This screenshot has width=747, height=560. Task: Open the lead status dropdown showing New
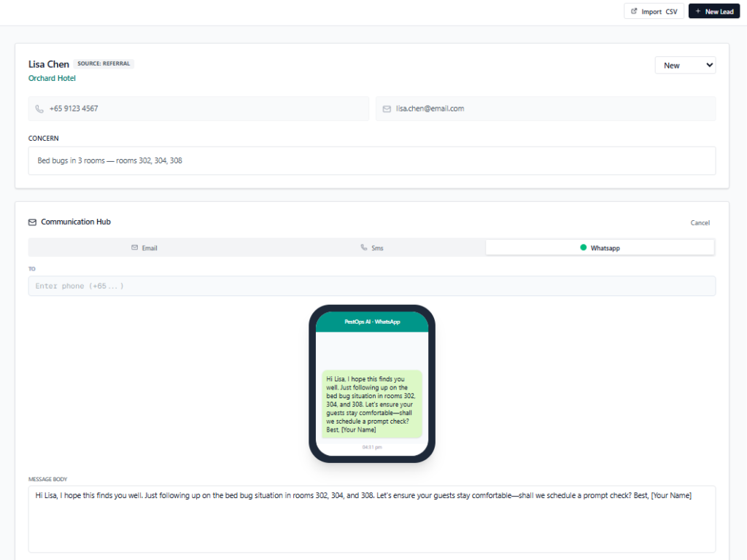tap(685, 66)
